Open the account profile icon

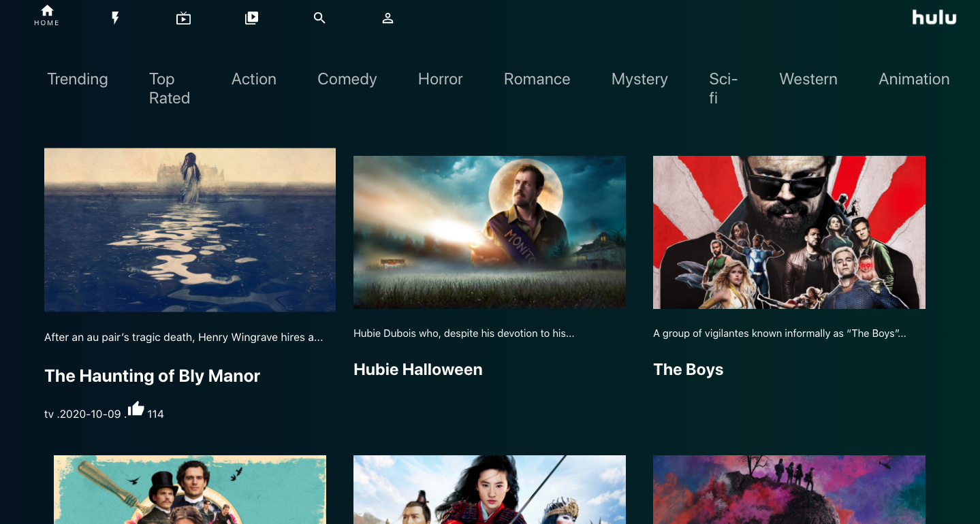coord(388,18)
